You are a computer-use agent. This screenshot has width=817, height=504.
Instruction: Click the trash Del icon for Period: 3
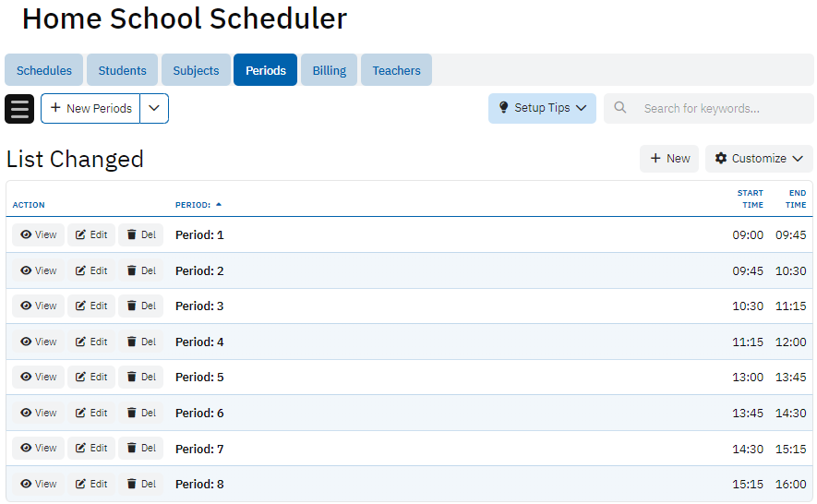click(x=131, y=306)
